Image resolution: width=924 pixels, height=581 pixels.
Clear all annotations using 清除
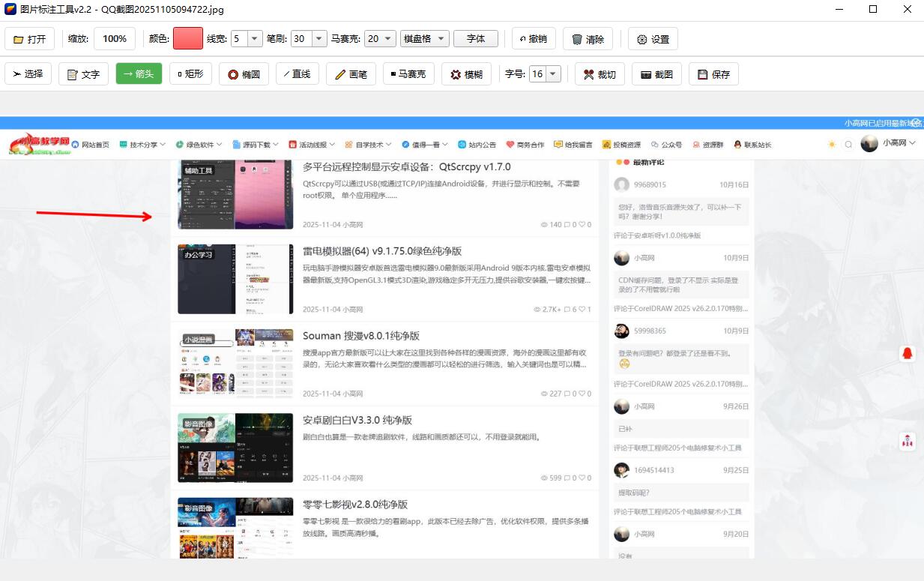[588, 38]
